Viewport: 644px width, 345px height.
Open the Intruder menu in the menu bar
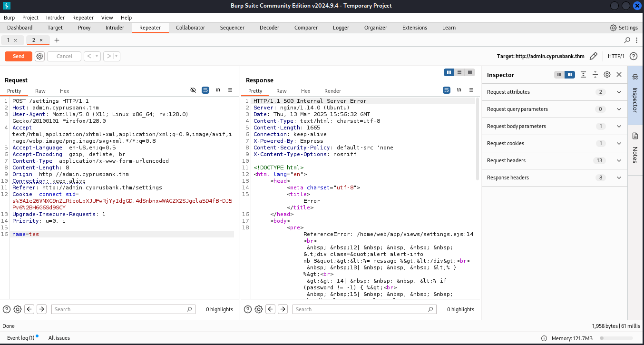[x=55, y=18]
